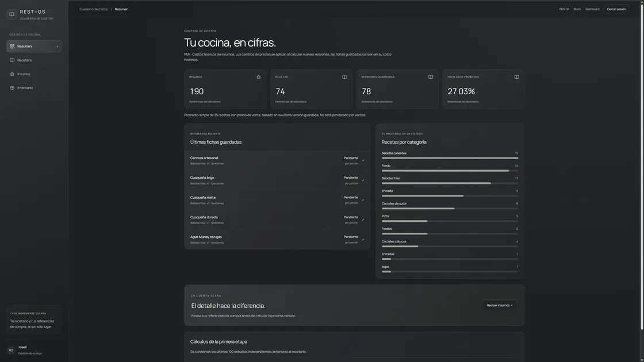
Task: Click the book icon on the Recetas card
Action: click(x=344, y=77)
